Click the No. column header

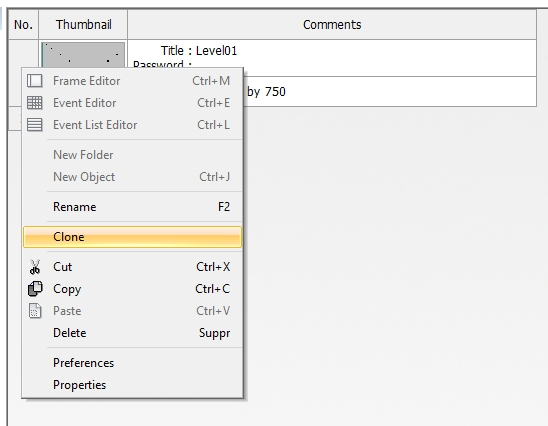coord(23,24)
